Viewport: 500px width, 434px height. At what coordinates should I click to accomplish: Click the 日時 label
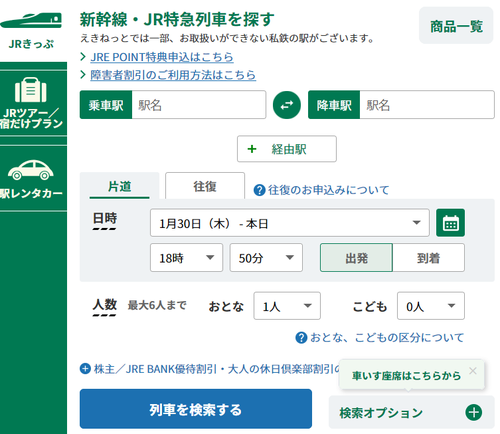105,219
